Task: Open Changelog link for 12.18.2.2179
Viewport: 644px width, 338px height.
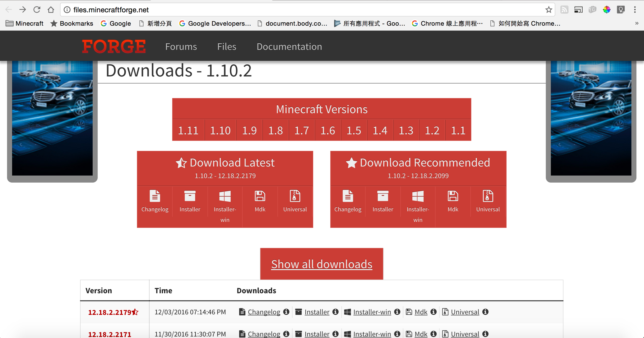Action: pyautogui.click(x=264, y=312)
